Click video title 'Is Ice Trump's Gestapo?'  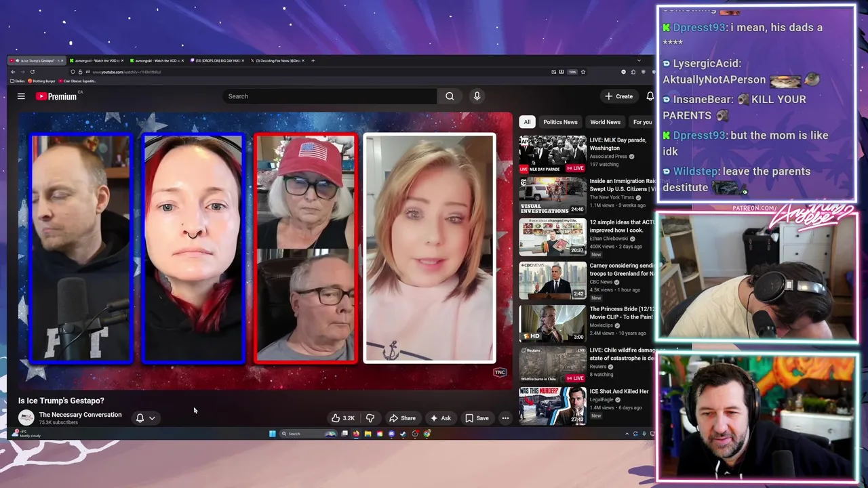[61, 401]
